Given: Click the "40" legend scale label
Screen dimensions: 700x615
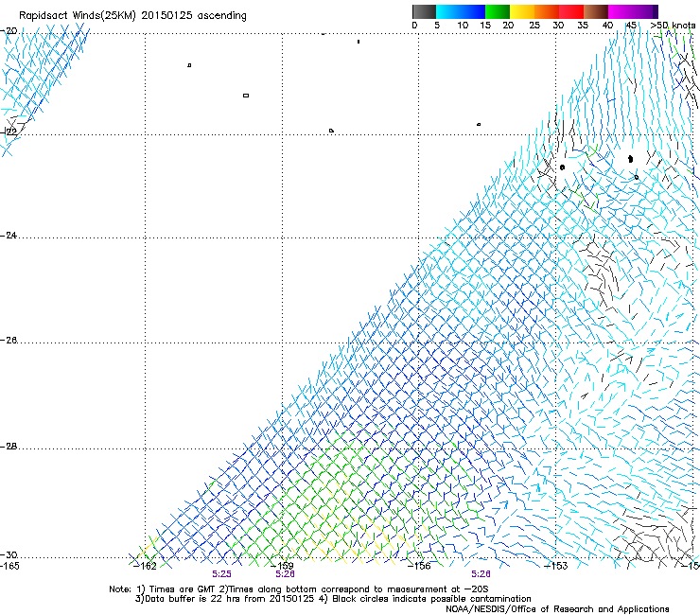Looking at the screenshot, I should point(607,26).
